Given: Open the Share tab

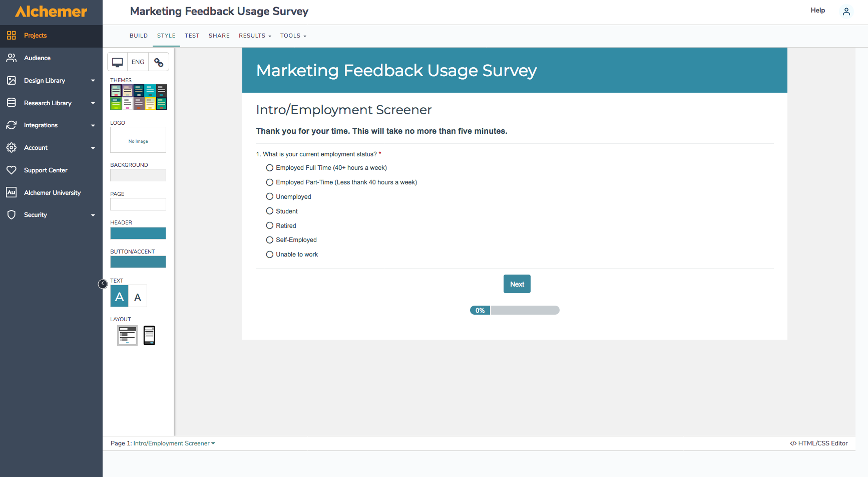Looking at the screenshot, I should point(219,36).
